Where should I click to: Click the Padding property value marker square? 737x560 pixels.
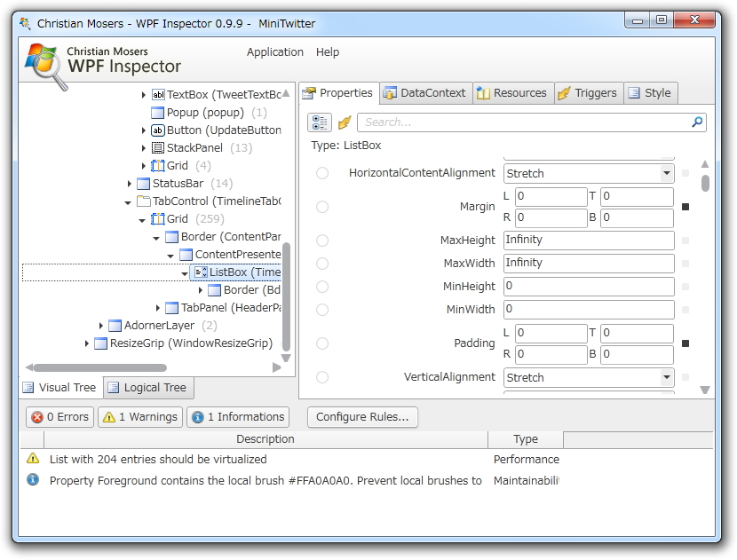pos(685,343)
